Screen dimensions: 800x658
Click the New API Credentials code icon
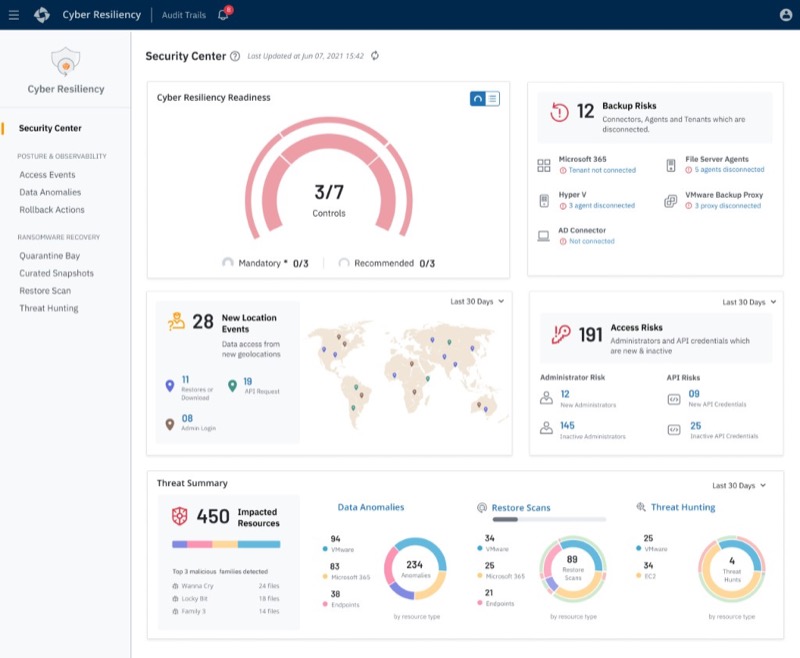(x=673, y=399)
